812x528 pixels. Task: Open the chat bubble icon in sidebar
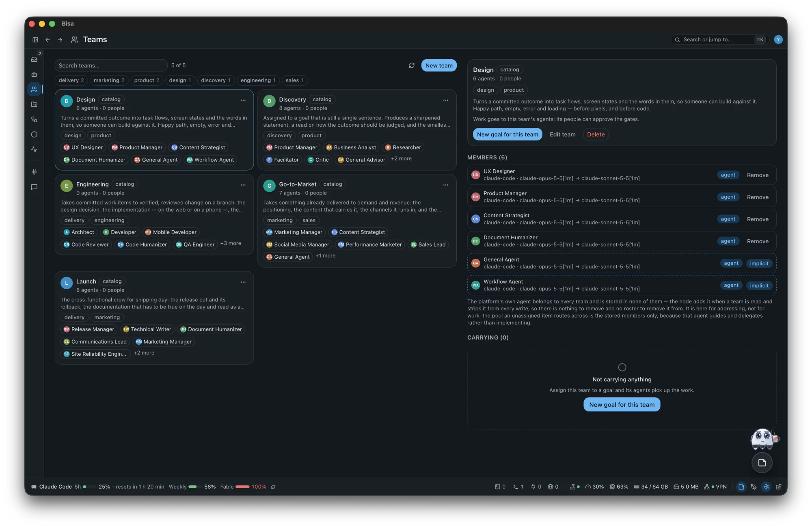(x=35, y=187)
